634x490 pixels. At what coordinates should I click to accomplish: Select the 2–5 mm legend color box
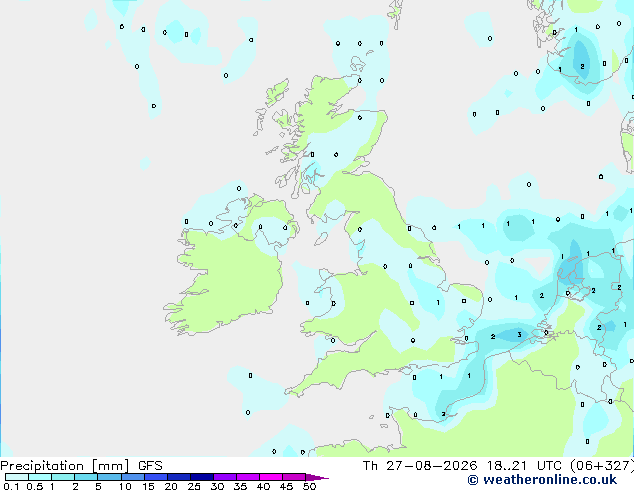(86, 477)
